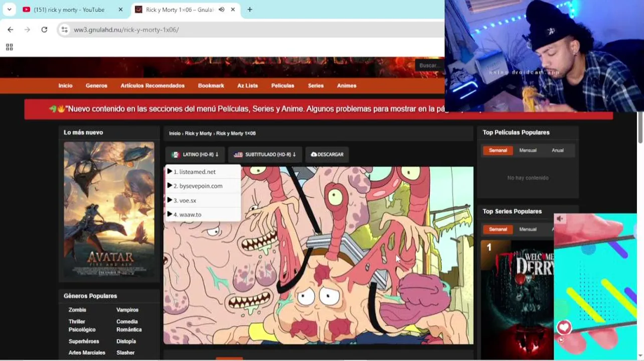644x361 pixels.
Task: Click the DESCARGAR download button
Action: [327, 154]
